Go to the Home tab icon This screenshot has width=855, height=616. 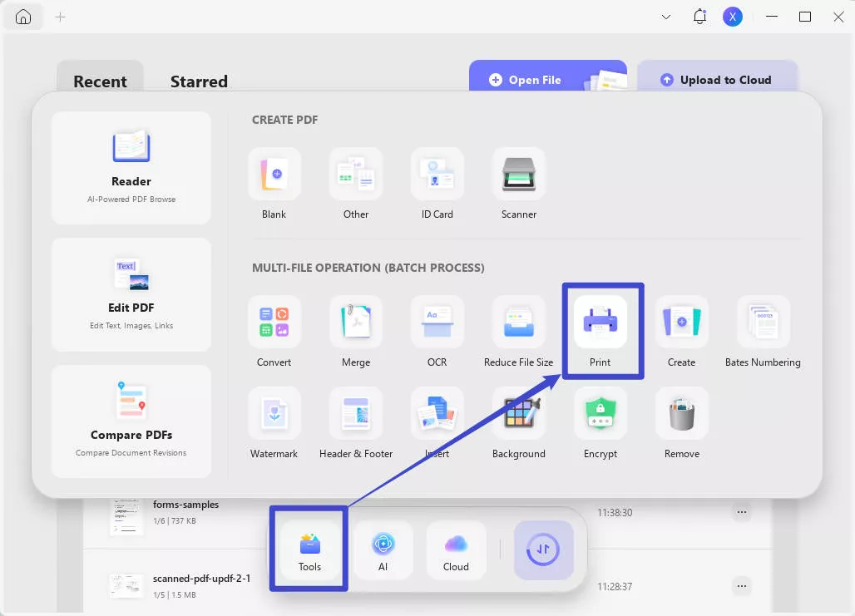click(23, 17)
